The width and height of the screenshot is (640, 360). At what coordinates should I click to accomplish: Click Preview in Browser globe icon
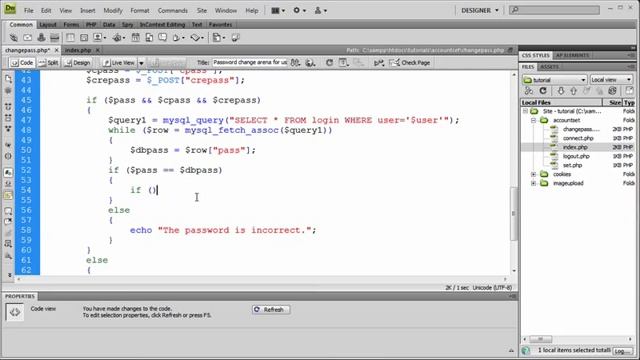[311, 63]
